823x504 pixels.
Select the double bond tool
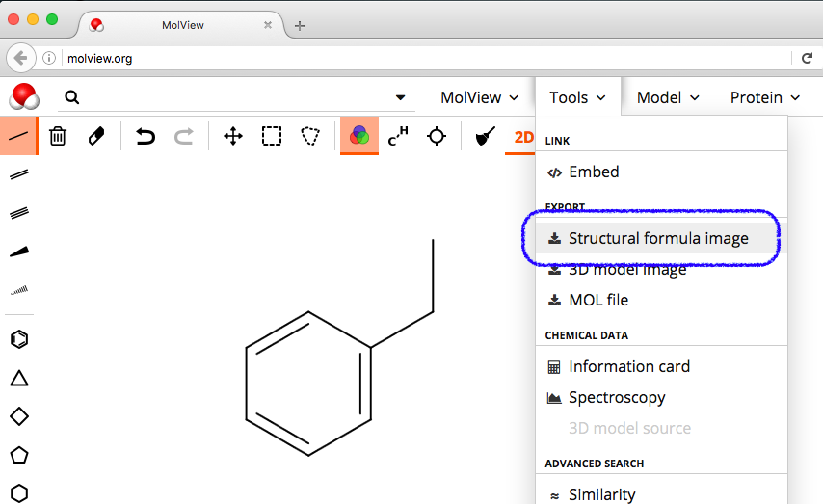[18, 174]
